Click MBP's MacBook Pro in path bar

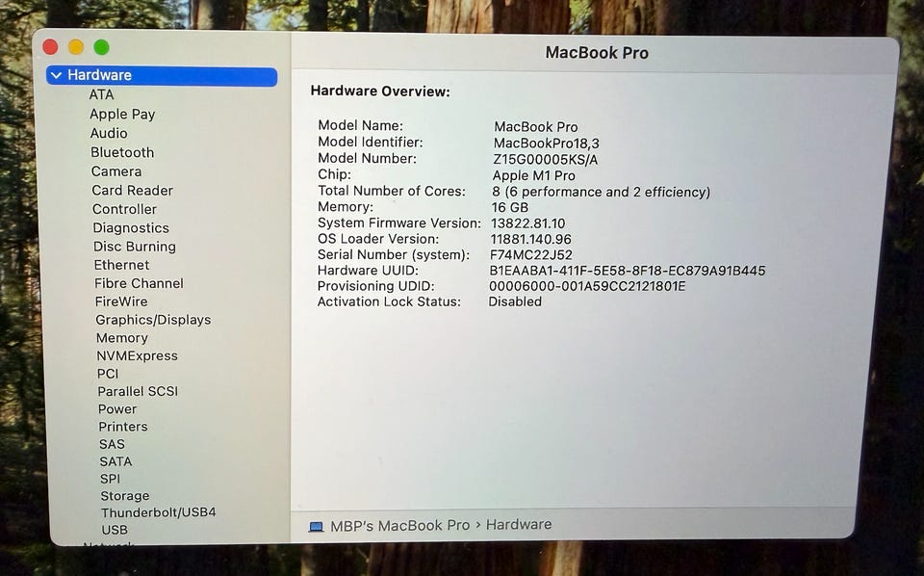(x=400, y=526)
